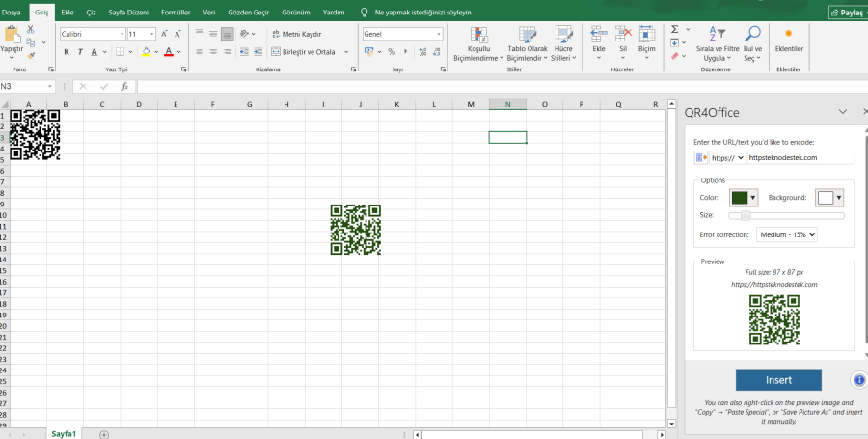The width and height of the screenshot is (868, 439).
Task: Open Sırala ve Filtre Uygula dropdown
Action: [718, 43]
